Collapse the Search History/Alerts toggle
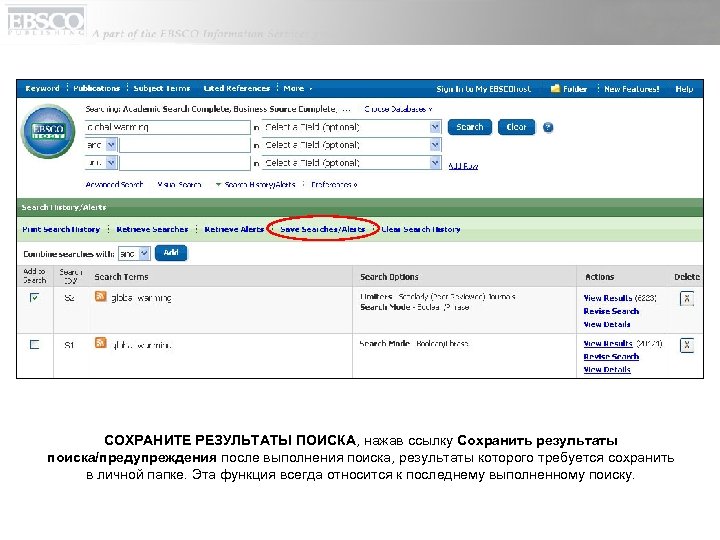 click(x=255, y=185)
